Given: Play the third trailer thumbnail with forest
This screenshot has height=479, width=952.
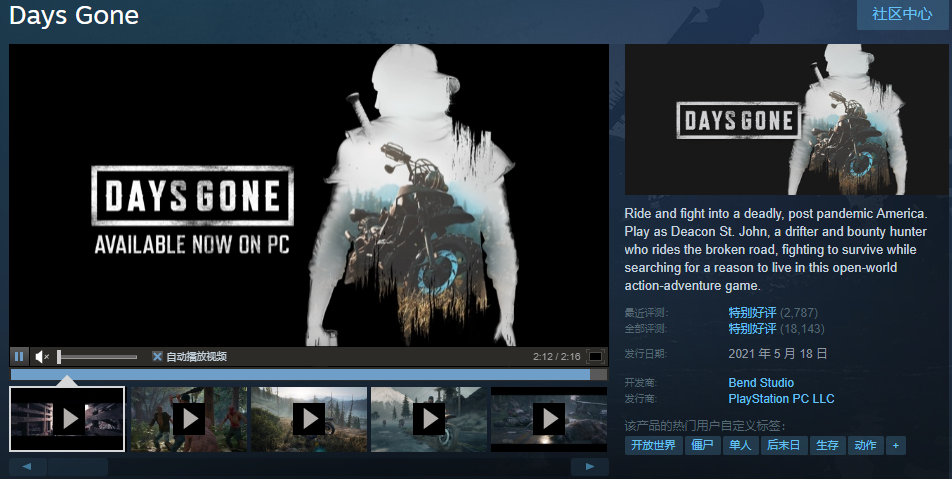Looking at the screenshot, I should pyautogui.click(x=309, y=419).
